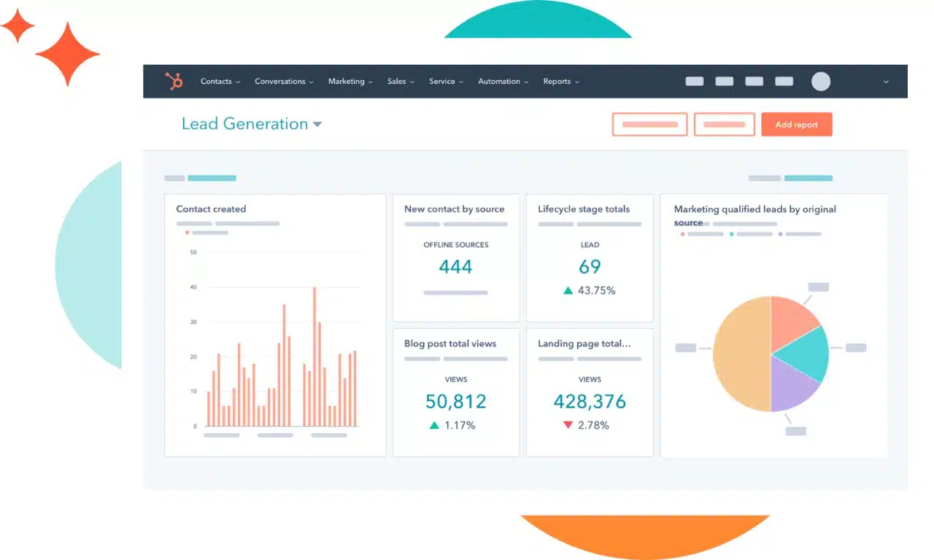Open the Marketing menu

point(350,82)
